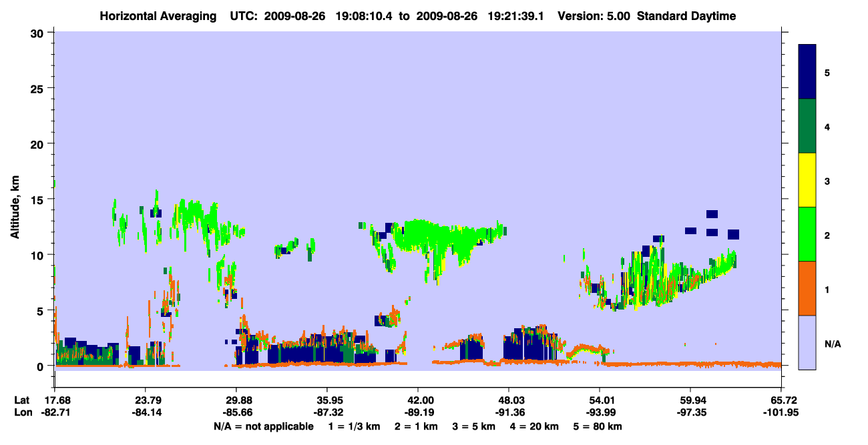Click the 'Lon' row label
This screenshot has height=445, width=868.
tap(23, 413)
